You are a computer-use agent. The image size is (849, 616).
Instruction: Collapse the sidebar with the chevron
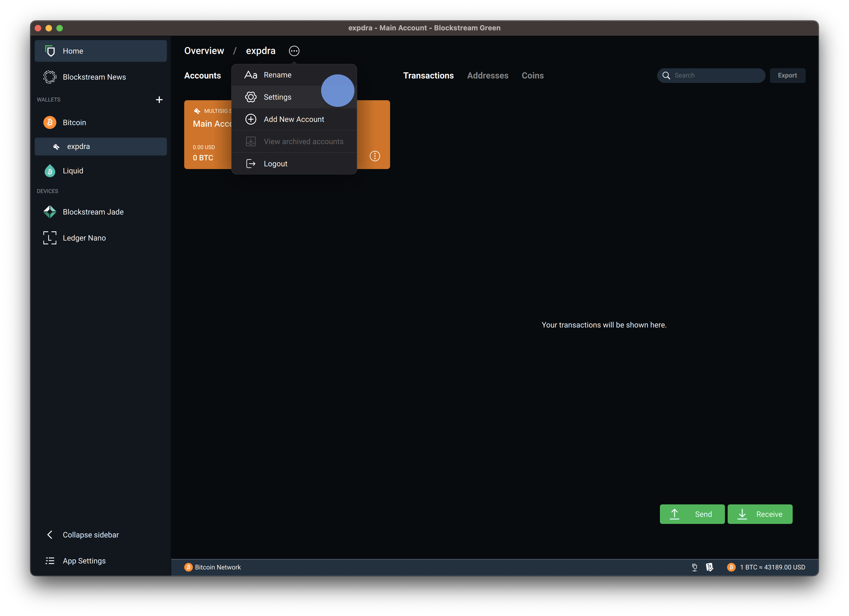[50, 534]
